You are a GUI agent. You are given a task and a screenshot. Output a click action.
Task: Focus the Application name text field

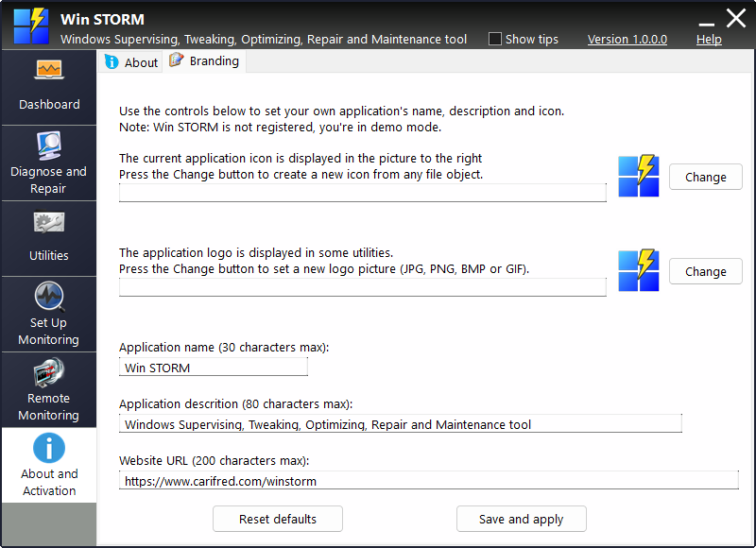214,368
